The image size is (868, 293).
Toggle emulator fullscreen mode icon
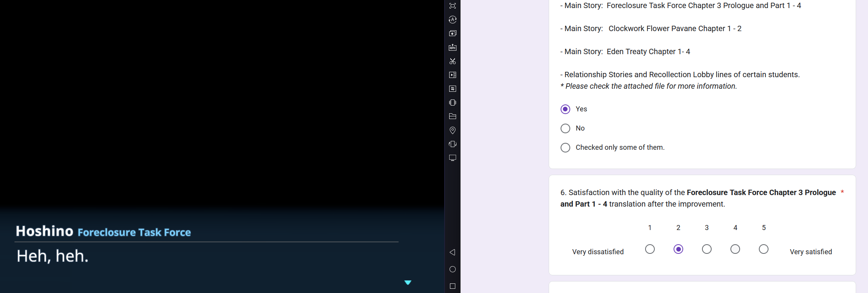coord(453,6)
